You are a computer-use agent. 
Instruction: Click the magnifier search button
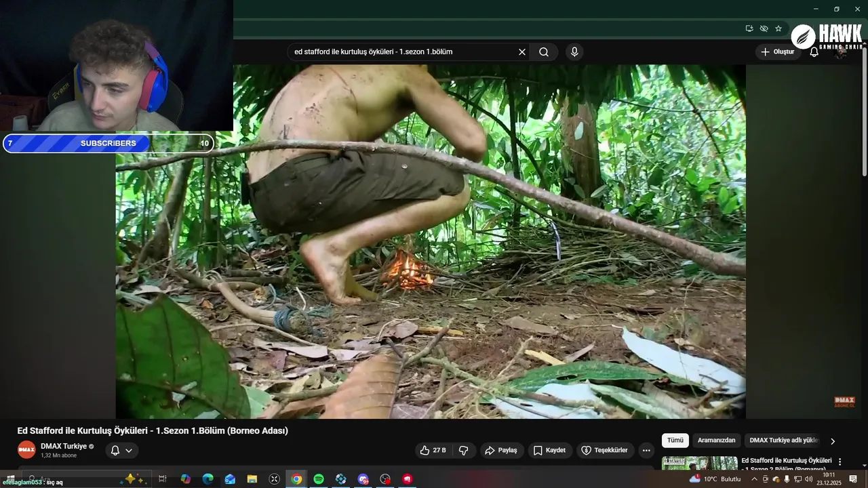click(x=544, y=52)
